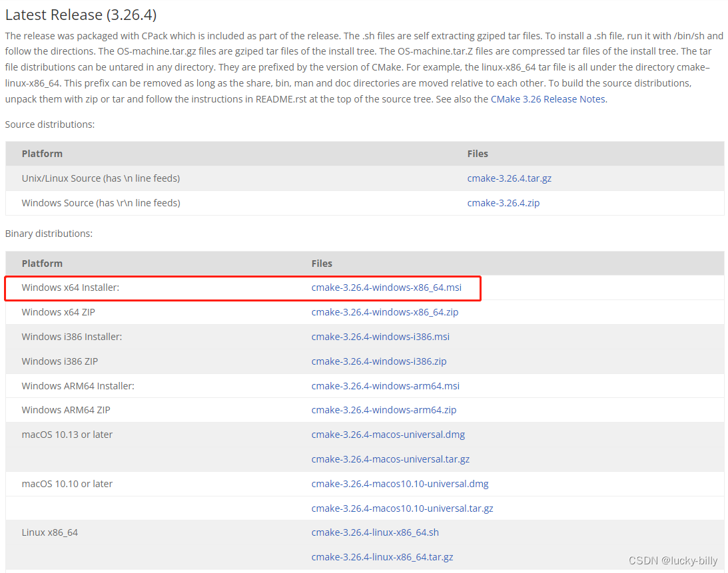
Task: Click the 'Source distributions:' label
Action: click(x=50, y=124)
